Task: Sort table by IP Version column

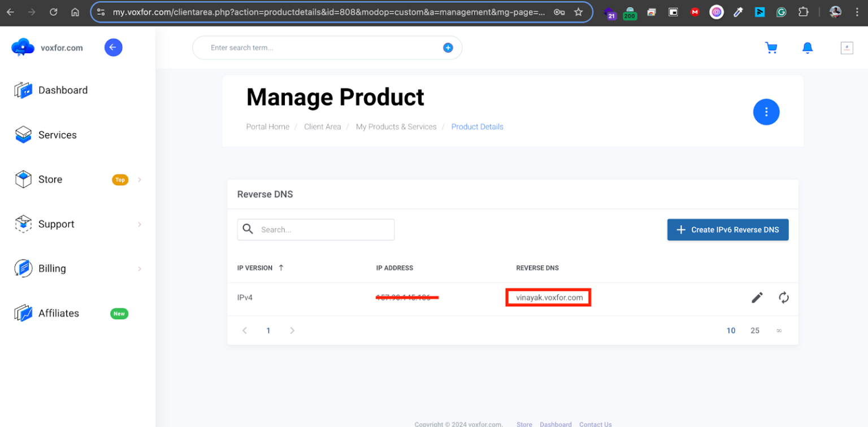Action: 259,268
